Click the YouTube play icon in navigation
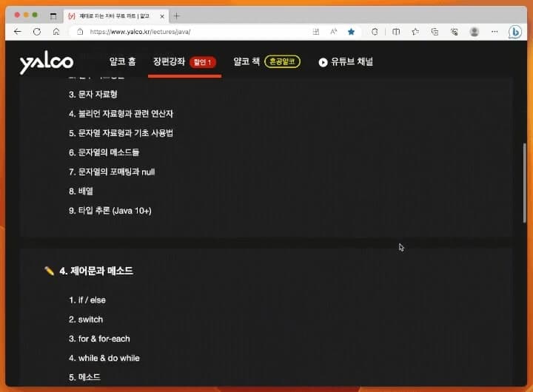This screenshot has width=533, height=392. (x=323, y=62)
